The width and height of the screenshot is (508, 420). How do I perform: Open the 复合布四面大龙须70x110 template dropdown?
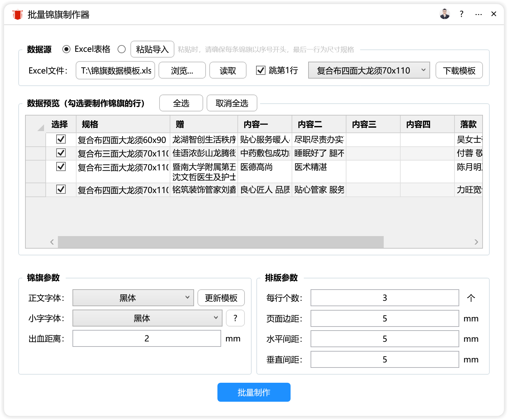tap(369, 70)
